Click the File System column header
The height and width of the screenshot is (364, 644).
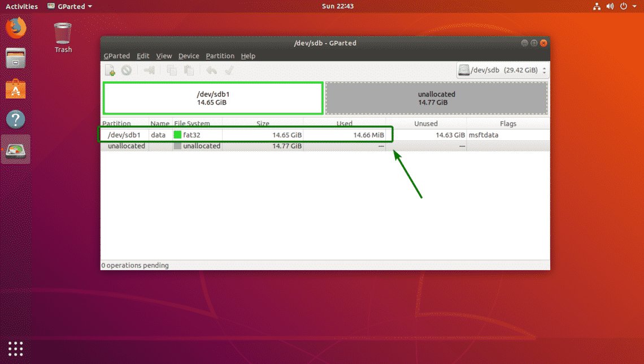pyautogui.click(x=197, y=123)
